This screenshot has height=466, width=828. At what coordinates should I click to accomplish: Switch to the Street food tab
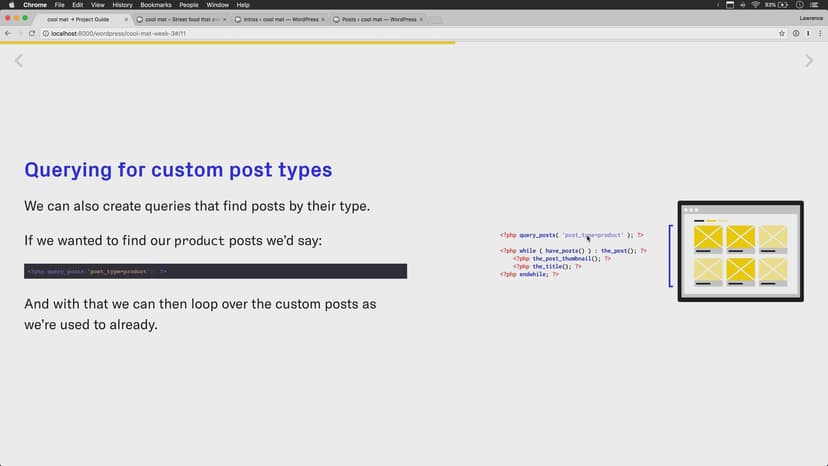pos(181,19)
